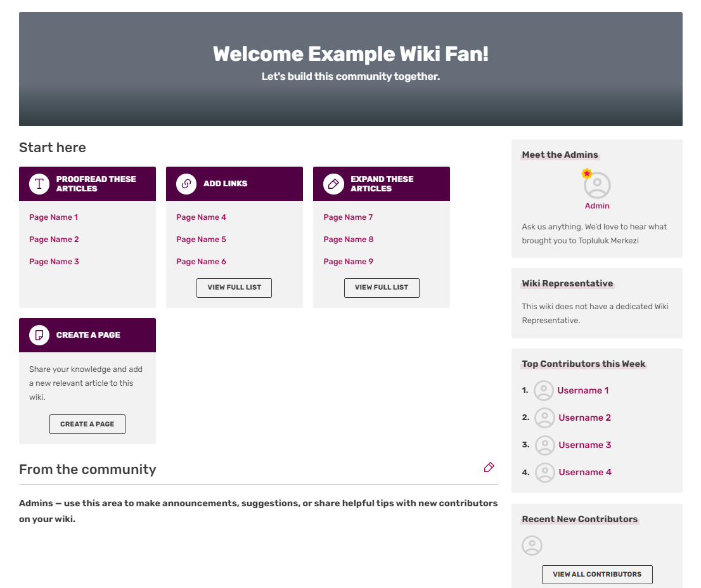Open Page Name 9 link
701x588 pixels.
click(x=348, y=262)
